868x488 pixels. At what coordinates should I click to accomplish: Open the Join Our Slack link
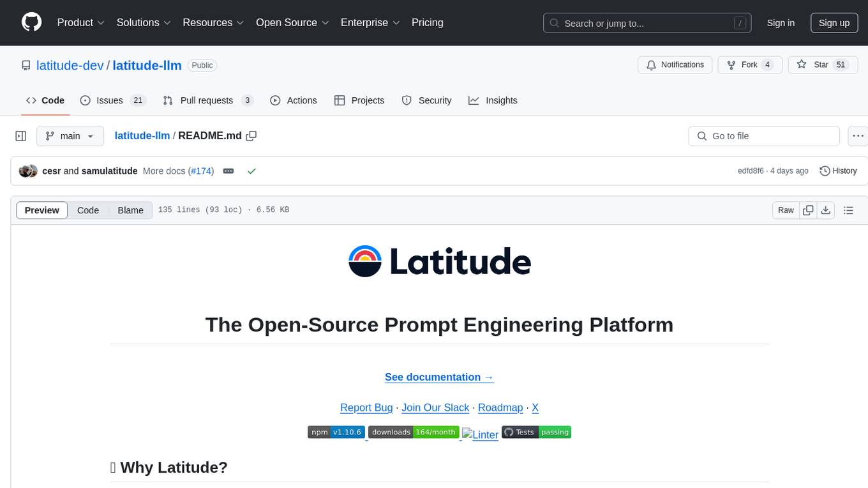(435, 408)
